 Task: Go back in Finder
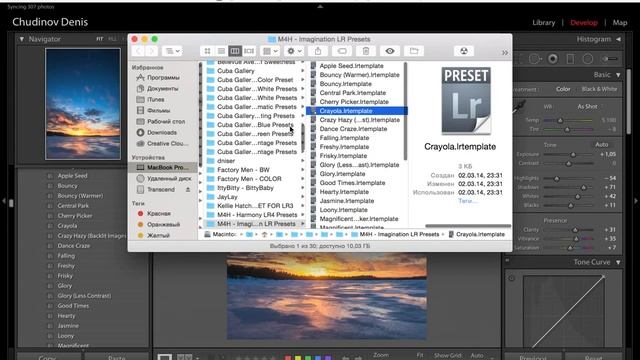click(139, 51)
